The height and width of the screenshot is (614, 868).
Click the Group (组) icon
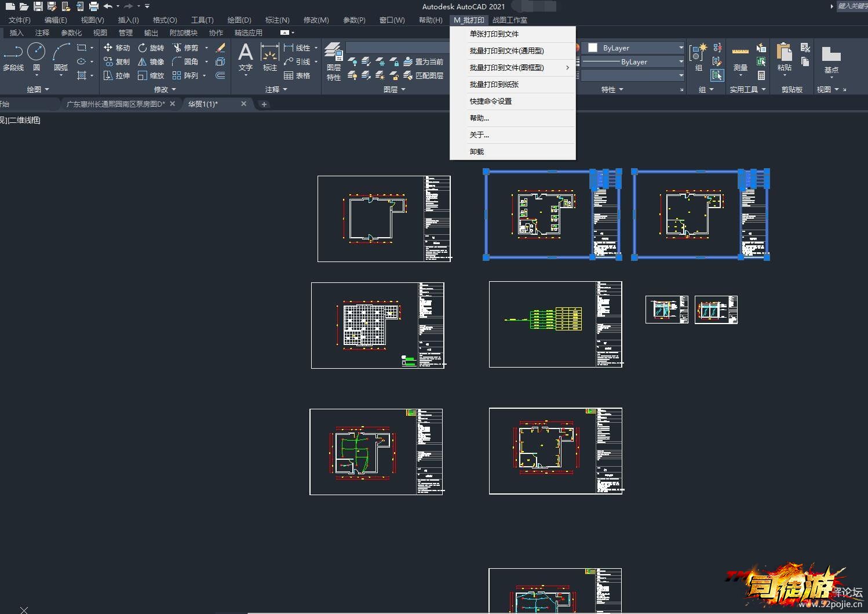(x=698, y=57)
